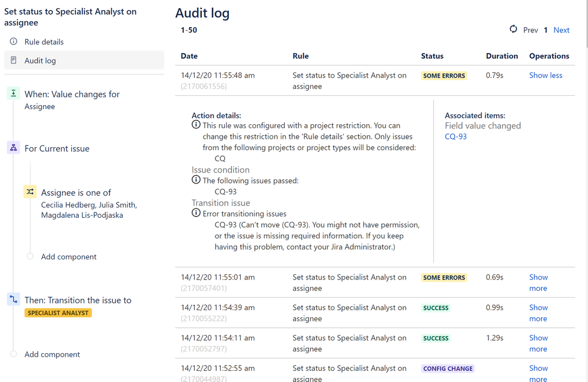This screenshot has height=382, width=588.
Task: Click info icon next to Error transitioning issues
Action: pos(196,213)
